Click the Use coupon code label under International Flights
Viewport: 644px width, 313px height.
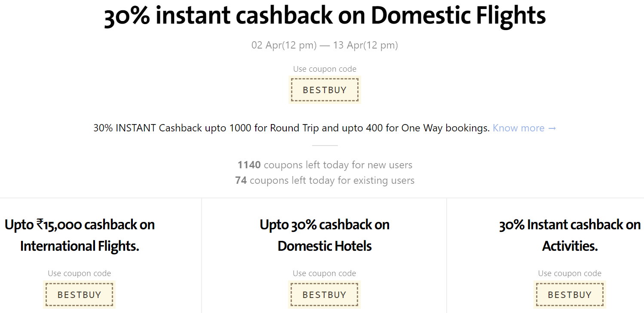pyautogui.click(x=79, y=273)
